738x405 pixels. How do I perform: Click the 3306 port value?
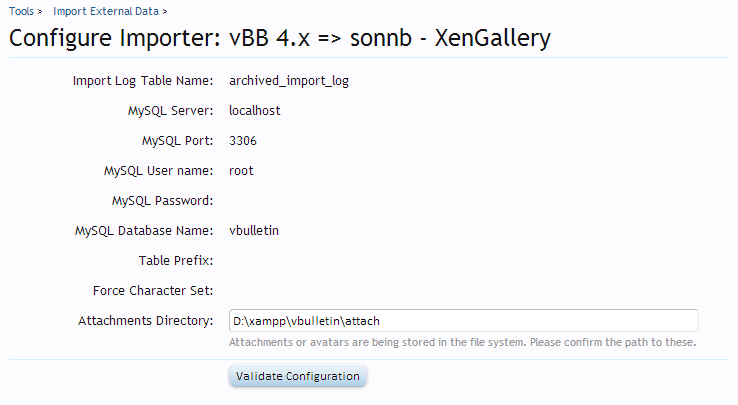click(x=243, y=141)
